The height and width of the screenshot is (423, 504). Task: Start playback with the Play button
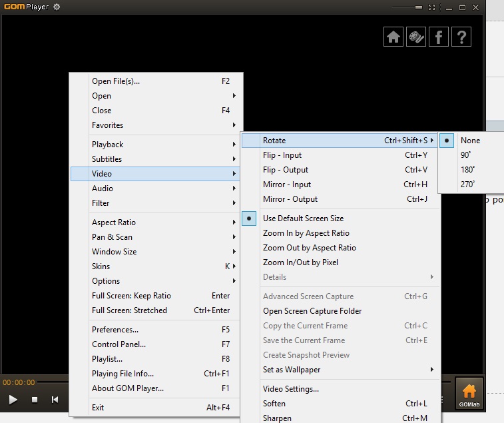tap(13, 400)
